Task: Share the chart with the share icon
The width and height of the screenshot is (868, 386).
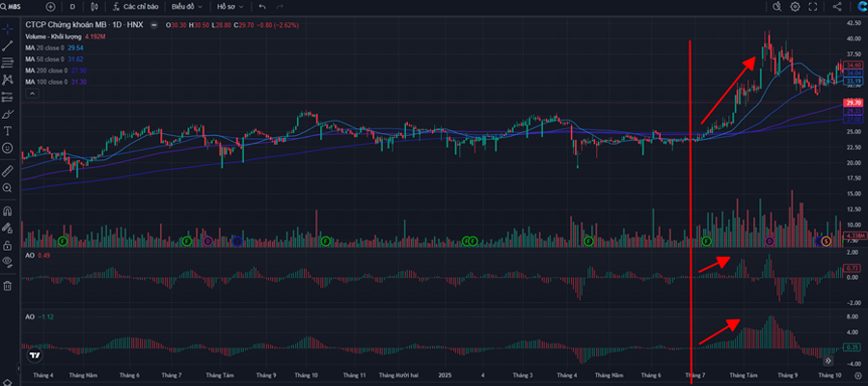Action: click(837, 7)
